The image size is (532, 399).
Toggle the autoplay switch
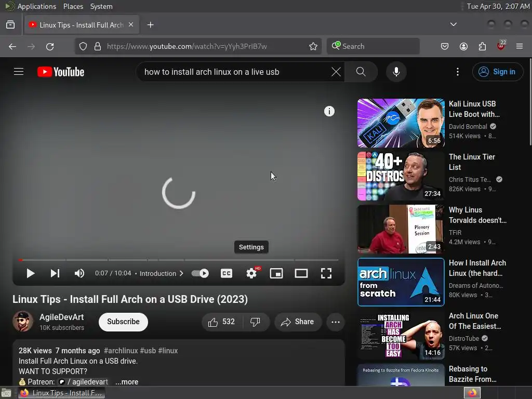pos(200,273)
